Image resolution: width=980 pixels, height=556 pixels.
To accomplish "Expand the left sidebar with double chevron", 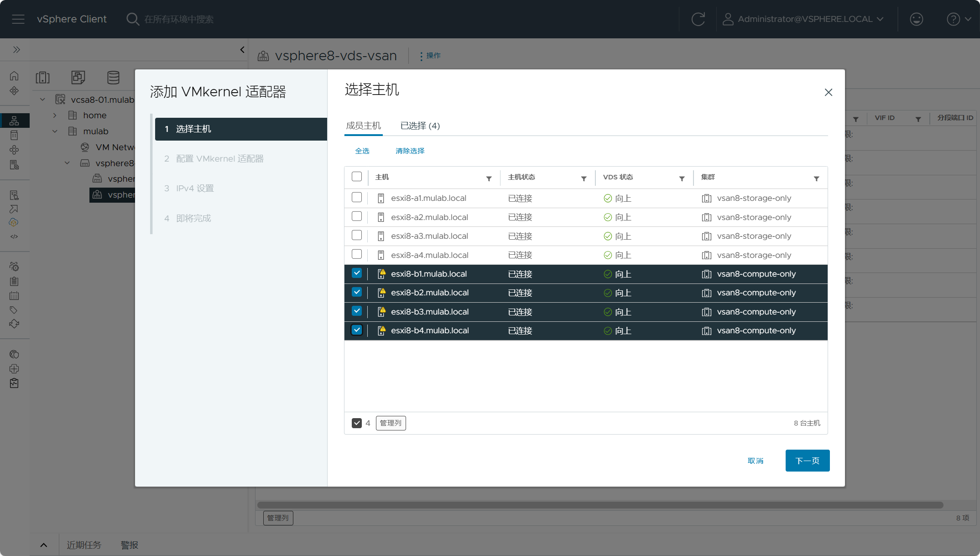I will [16, 49].
